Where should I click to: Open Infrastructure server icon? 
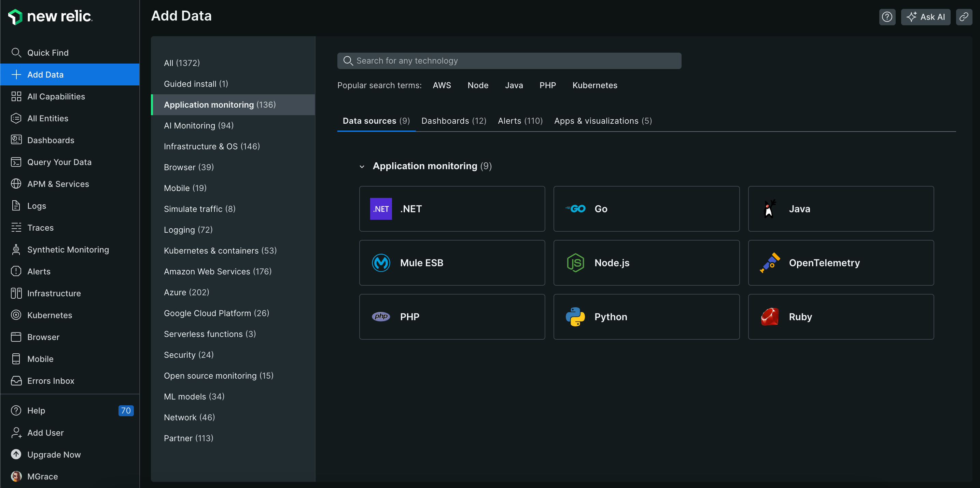tap(16, 294)
